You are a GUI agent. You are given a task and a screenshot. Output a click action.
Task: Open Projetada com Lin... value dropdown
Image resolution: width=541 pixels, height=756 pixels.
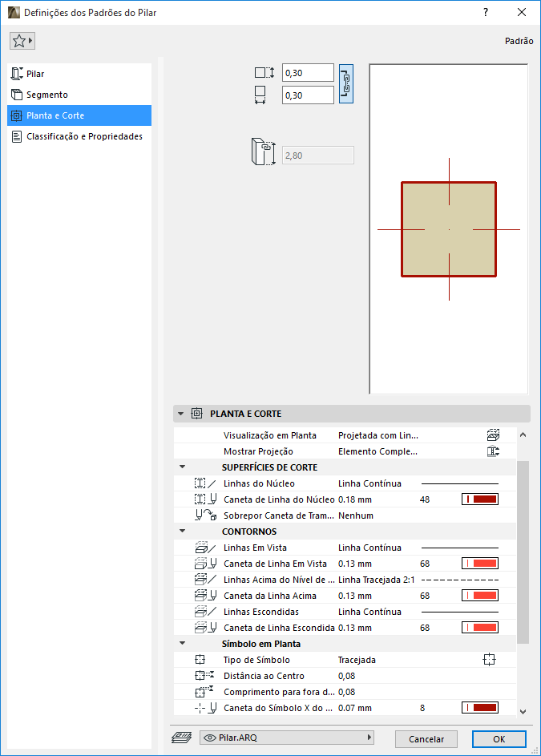click(378, 435)
